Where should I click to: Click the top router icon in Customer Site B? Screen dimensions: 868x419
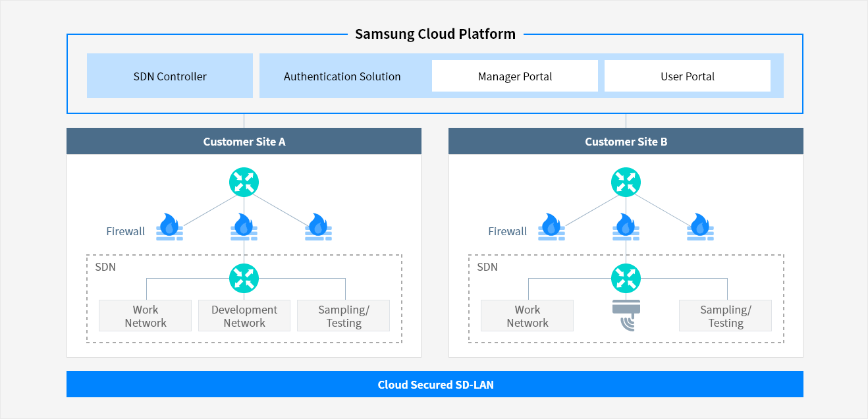[626, 182]
